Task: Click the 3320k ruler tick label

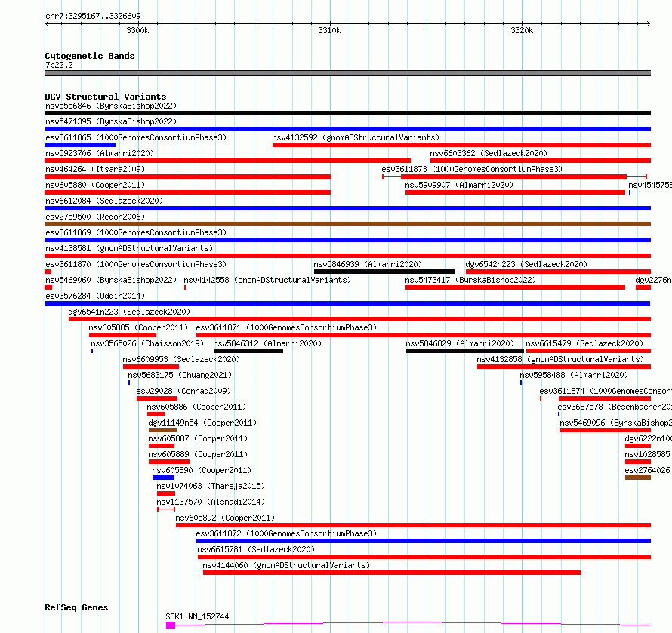Action: click(x=522, y=30)
